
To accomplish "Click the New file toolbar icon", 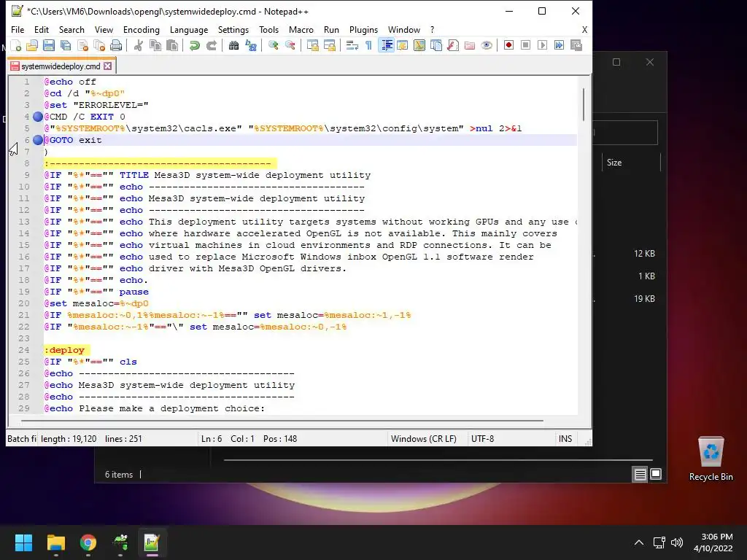I will click(x=16, y=46).
